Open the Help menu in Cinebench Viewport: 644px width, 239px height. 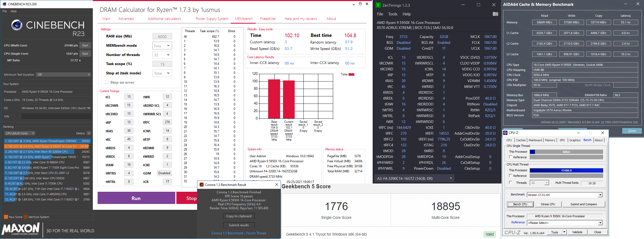point(14,11)
